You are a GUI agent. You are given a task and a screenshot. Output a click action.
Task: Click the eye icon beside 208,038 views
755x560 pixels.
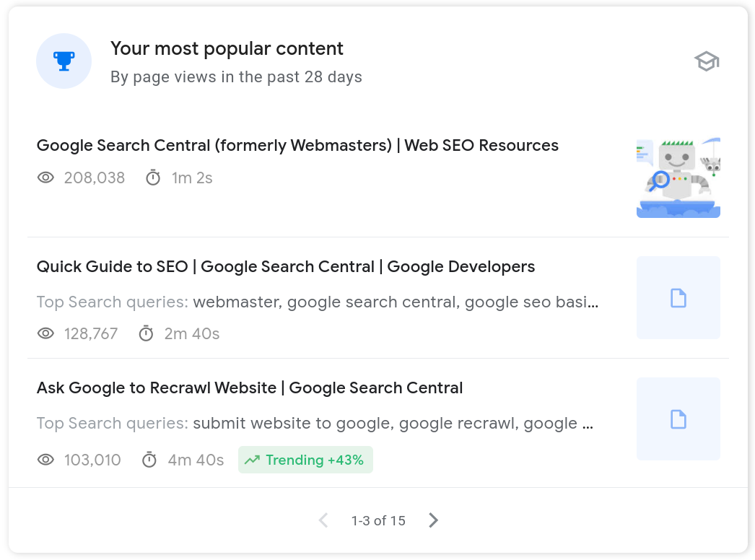(x=45, y=178)
